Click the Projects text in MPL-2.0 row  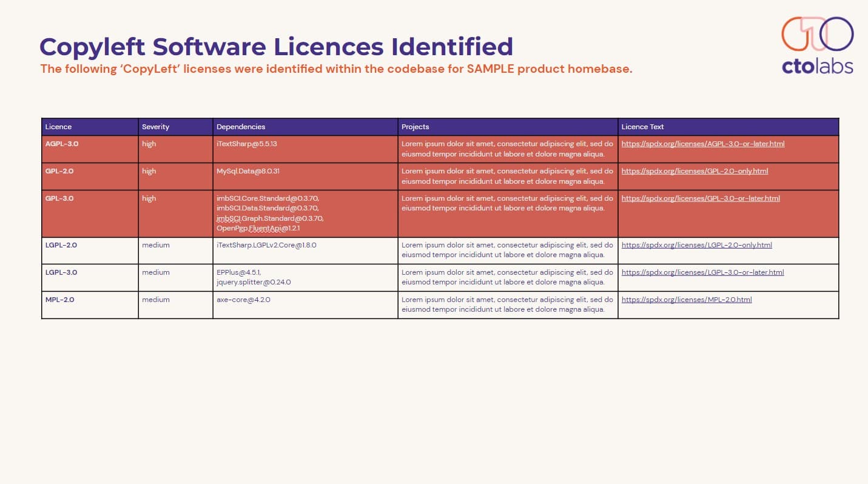coord(507,304)
